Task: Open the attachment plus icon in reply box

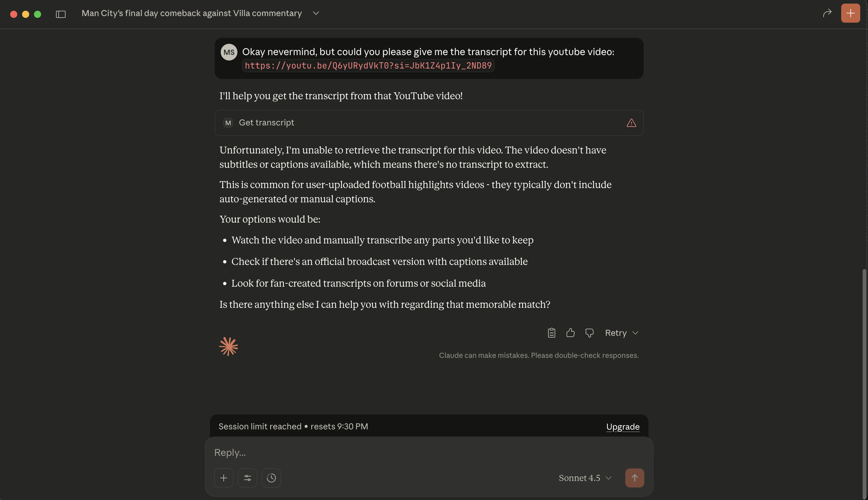Action: 223,478
